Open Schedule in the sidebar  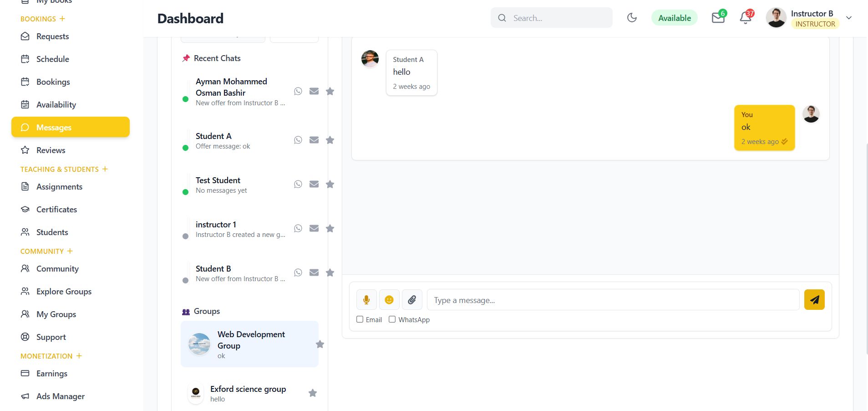pyautogui.click(x=52, y=59)
